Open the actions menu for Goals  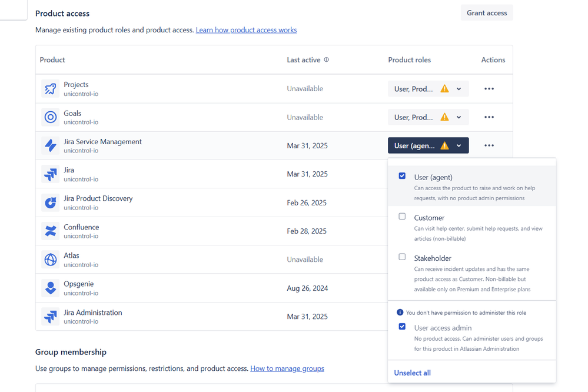[x=489, y=117]
